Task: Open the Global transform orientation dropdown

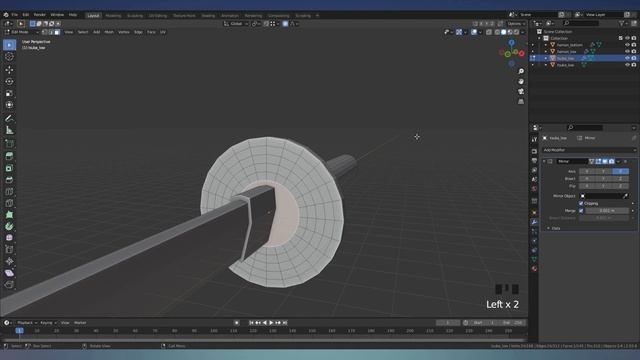Action: (236, 24)
